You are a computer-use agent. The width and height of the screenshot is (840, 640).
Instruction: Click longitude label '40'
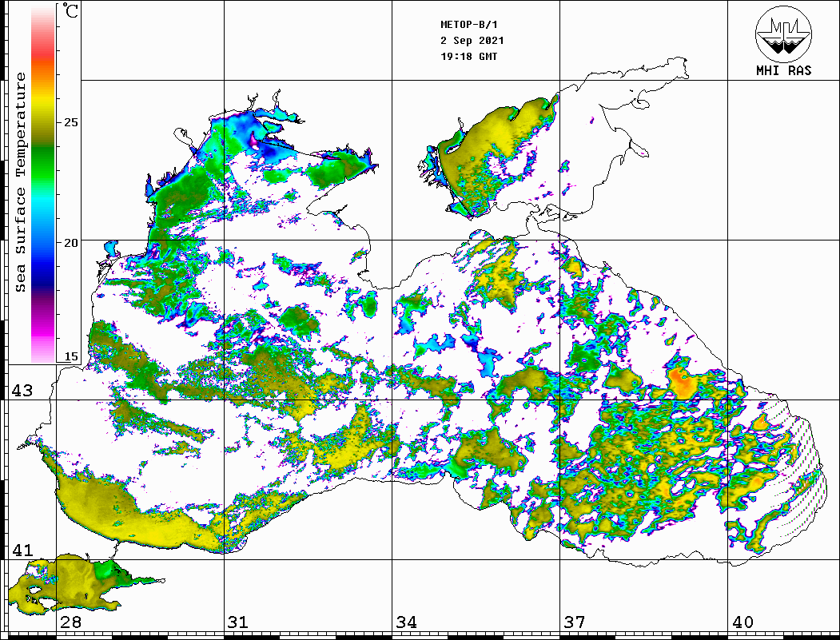742,622
